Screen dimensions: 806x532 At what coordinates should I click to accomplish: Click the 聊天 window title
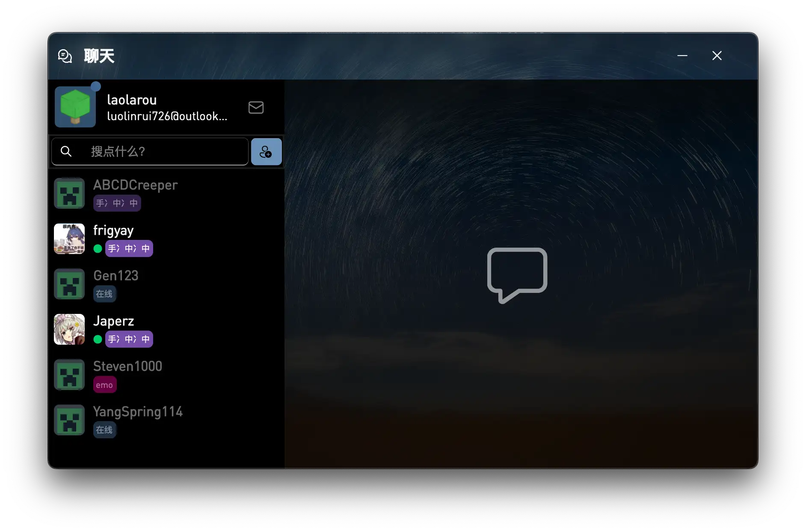click(99, 56)
